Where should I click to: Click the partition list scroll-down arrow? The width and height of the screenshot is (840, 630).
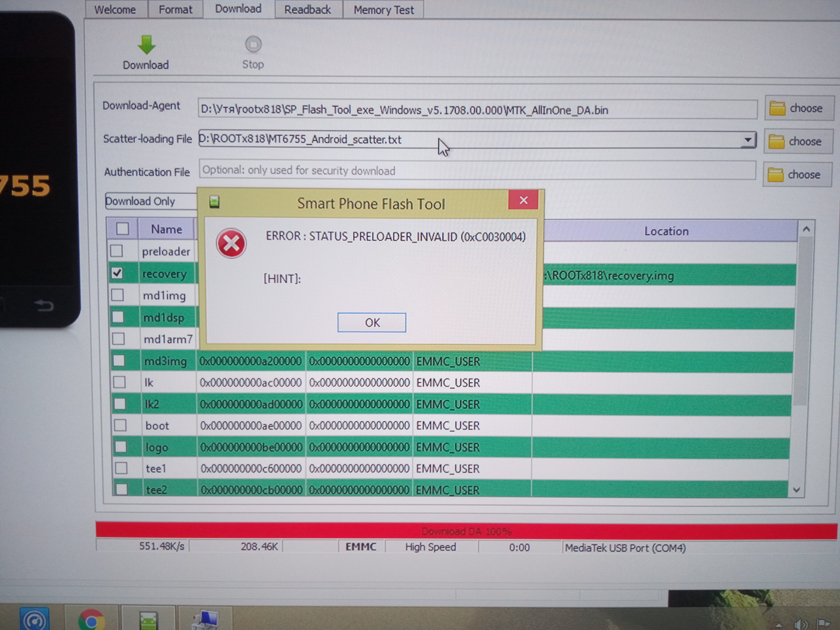coord(796,490)
